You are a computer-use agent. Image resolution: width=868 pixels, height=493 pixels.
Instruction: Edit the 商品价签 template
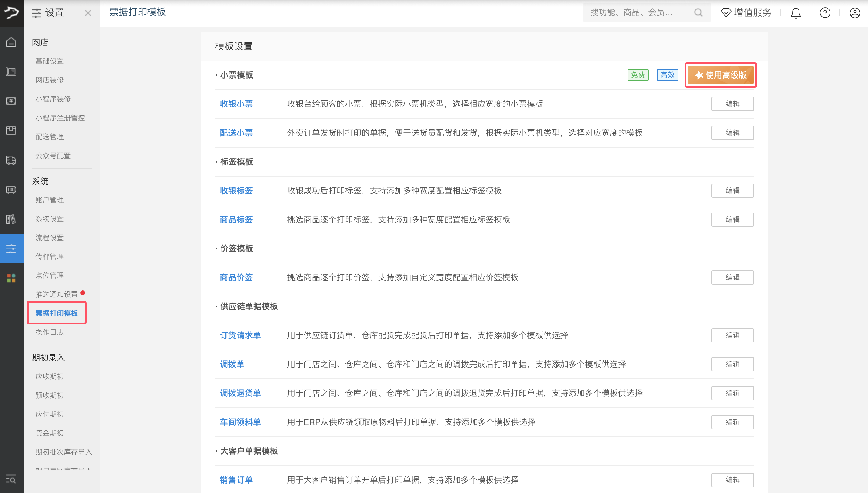tap(732, 277)
